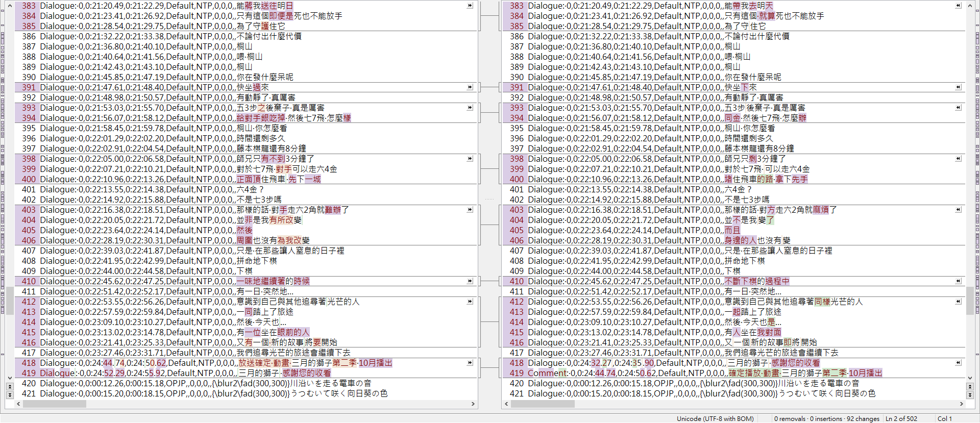Click left pane horizontal scroll left arrow

click(19, 404)
